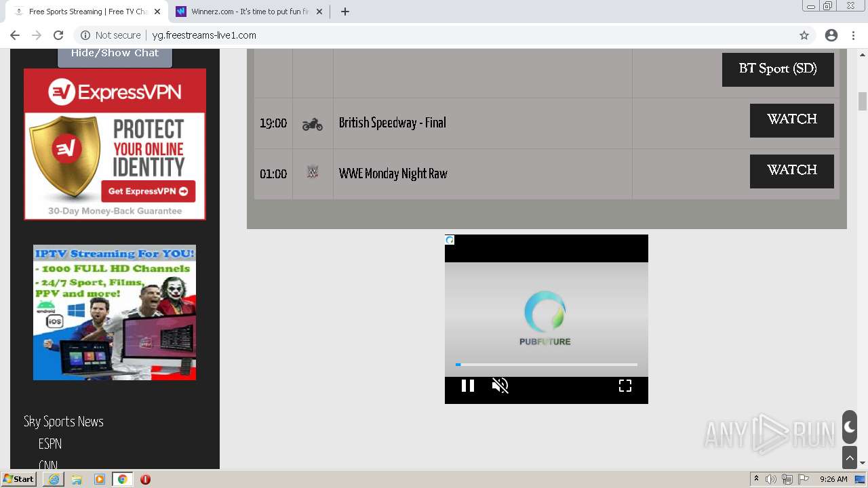Select the 01:00 time cell

click(273, 174)
